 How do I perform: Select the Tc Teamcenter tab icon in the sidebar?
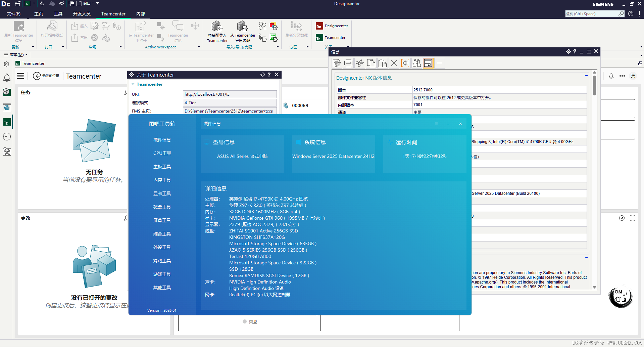(7, 122)
